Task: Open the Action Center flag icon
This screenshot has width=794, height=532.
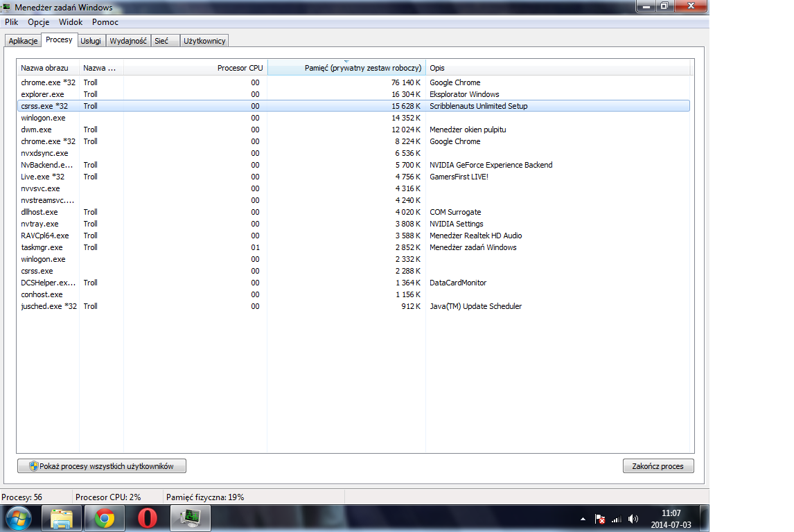Action: click(599, 519)
